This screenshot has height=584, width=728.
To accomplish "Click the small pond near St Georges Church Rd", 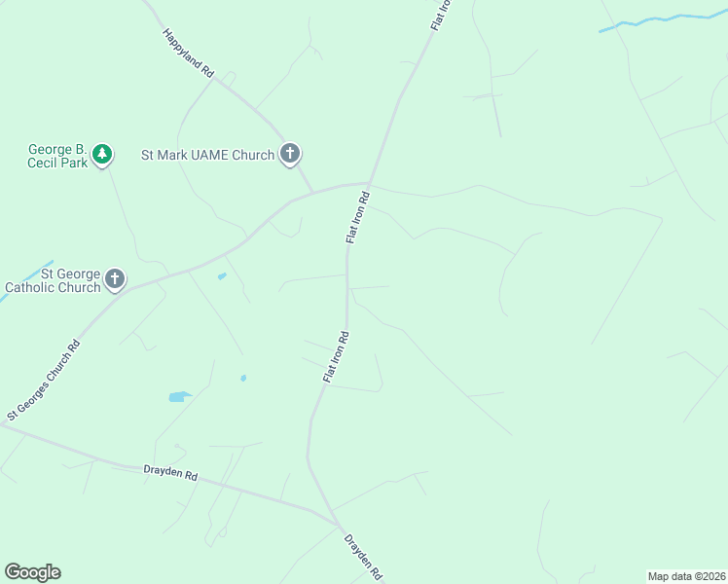I will pyautogui.click(x=222, y=276).
